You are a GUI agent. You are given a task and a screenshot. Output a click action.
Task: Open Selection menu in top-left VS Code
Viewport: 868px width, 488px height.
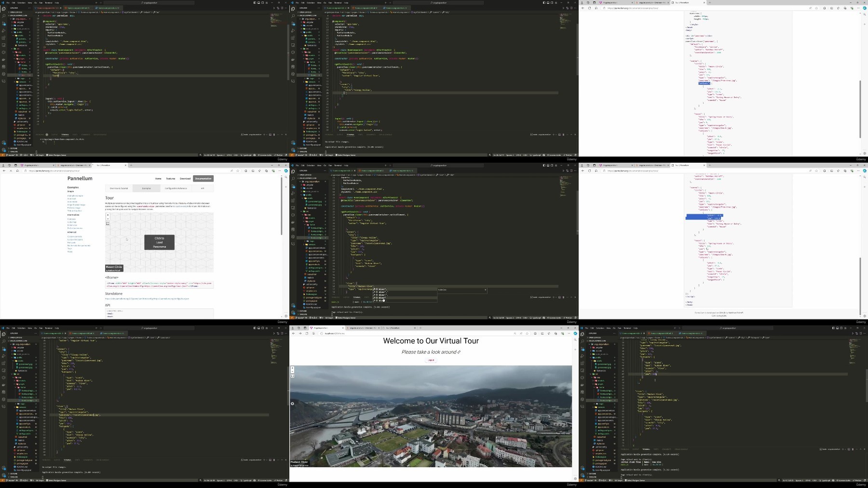coord(21,3)
